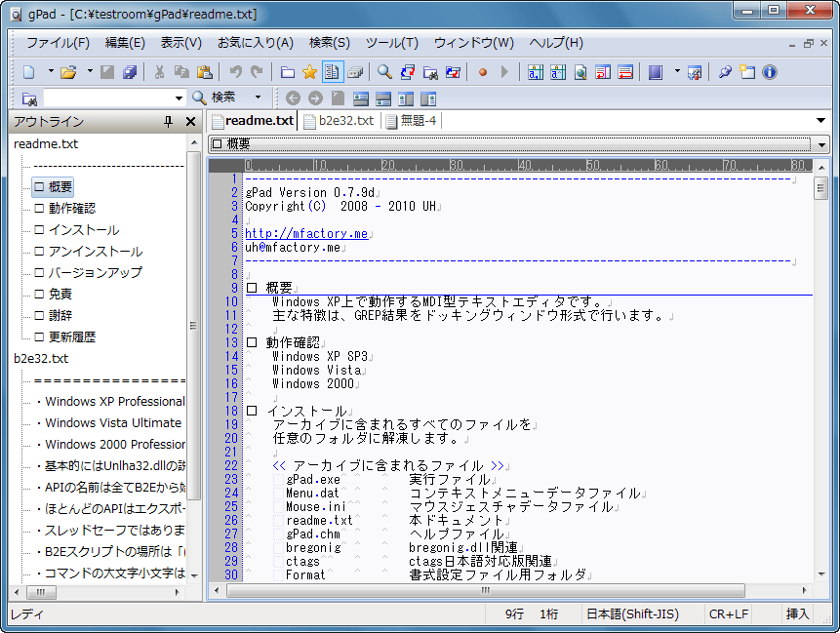Image resolution: width=840 pixels, height=633 pixels.
Task: Open the dropdown next to 検索 button
Action: tap(258, 98)
